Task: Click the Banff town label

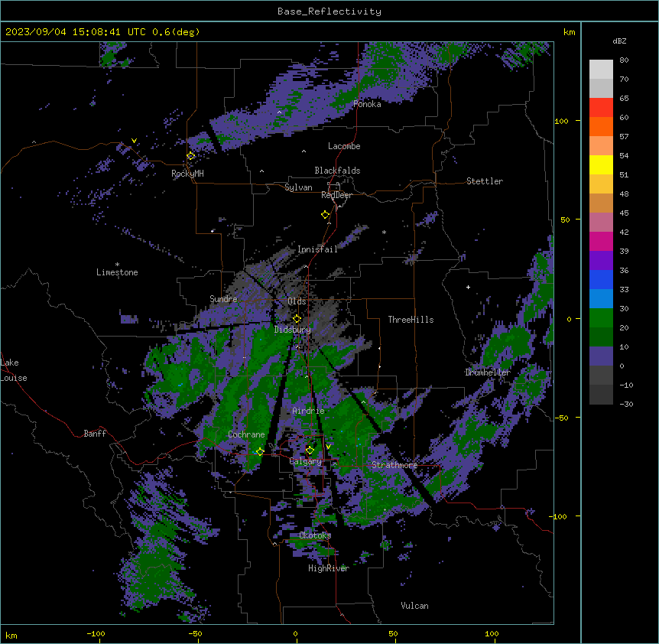Action: pyautogui.click(x=95, y=434)
